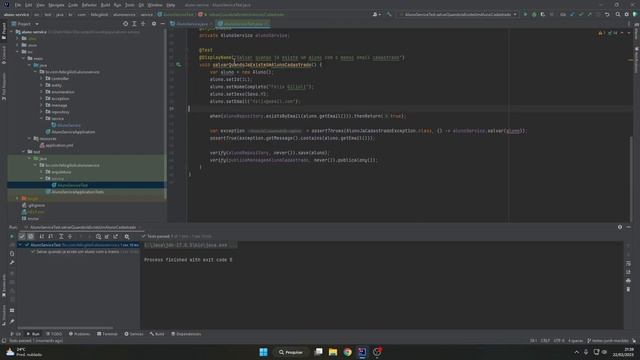Click sort alphabetically icon in Run toolbar
The height and width of the screenshot is (360, 640).
42,236
